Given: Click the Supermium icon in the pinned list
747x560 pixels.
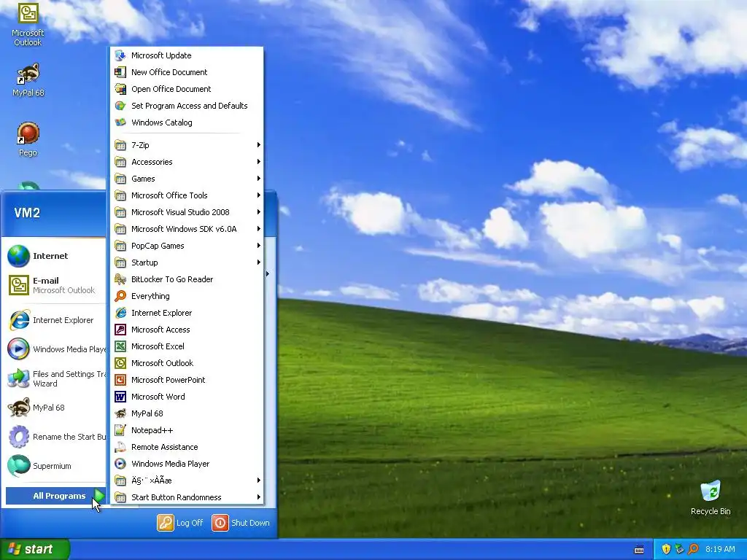Looking at the screenshot, I should 18,466.
